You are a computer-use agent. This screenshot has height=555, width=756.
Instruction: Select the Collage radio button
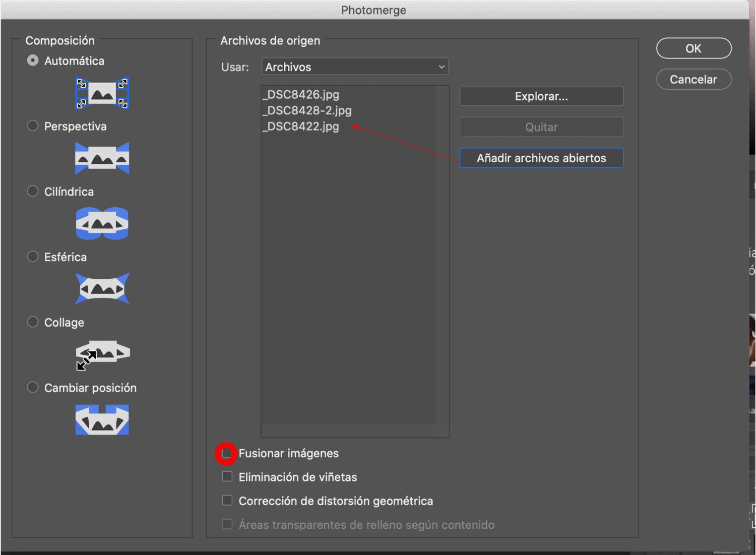pyautogui.click(x=33, y=322)
